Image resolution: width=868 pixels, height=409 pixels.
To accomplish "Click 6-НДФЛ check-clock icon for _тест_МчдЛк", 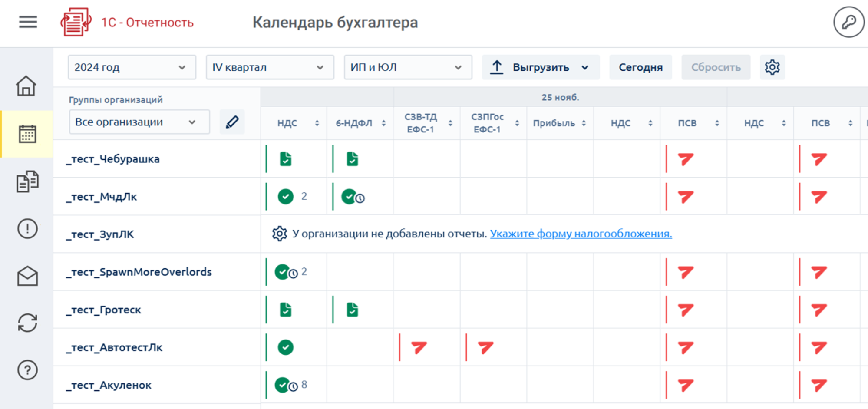I will tap(353, 197).
